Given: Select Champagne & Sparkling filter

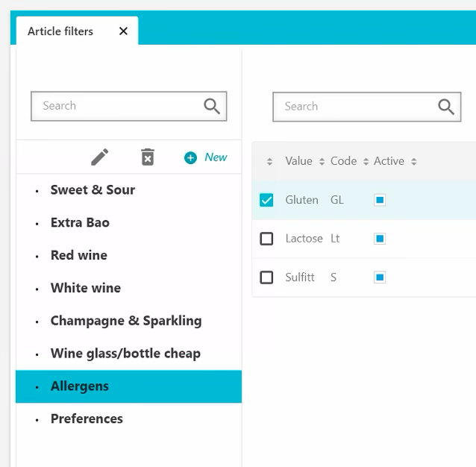Looking at the screenshot, I should pos(126,321).
